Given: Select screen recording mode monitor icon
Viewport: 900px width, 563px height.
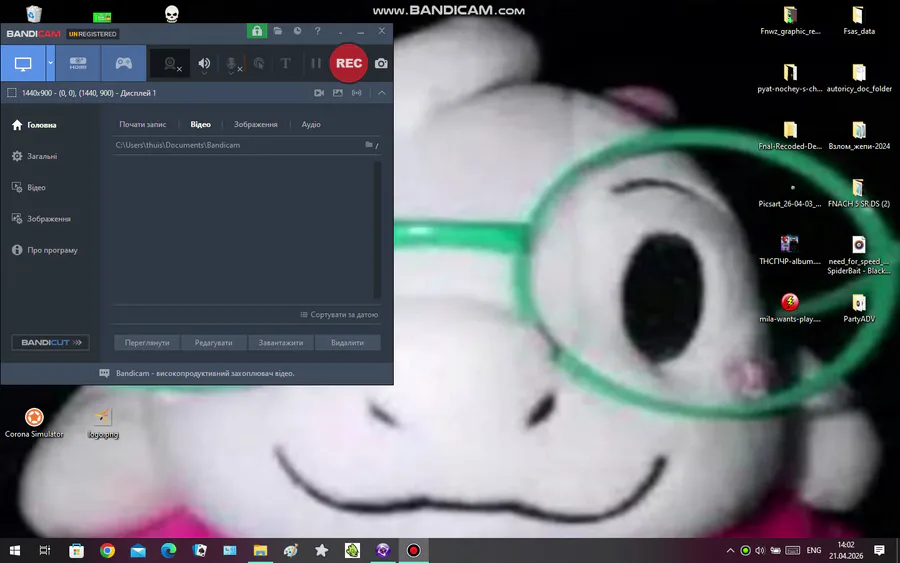Looking at the screenshot, I should pos(23,63).
